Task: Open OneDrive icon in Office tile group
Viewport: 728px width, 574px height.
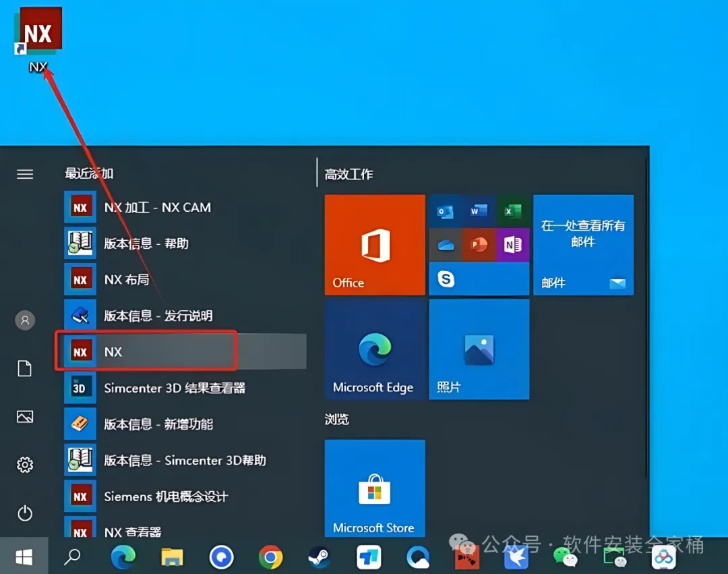Action: click(446, 245)
